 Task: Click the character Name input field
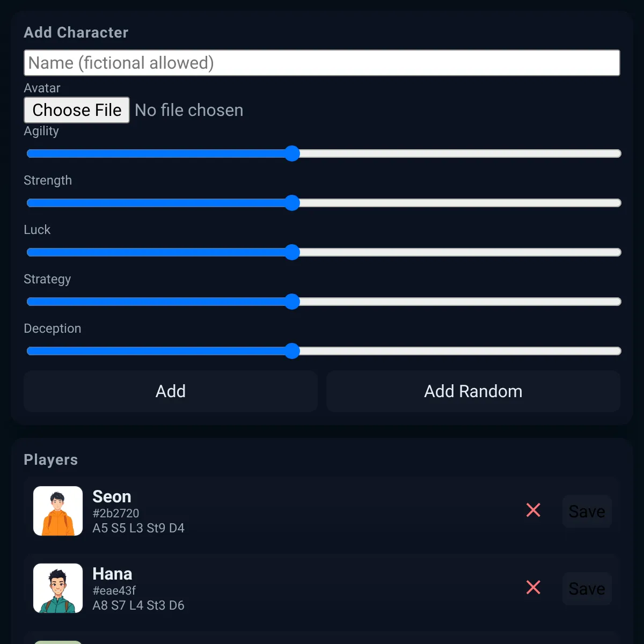coord(322,63)
